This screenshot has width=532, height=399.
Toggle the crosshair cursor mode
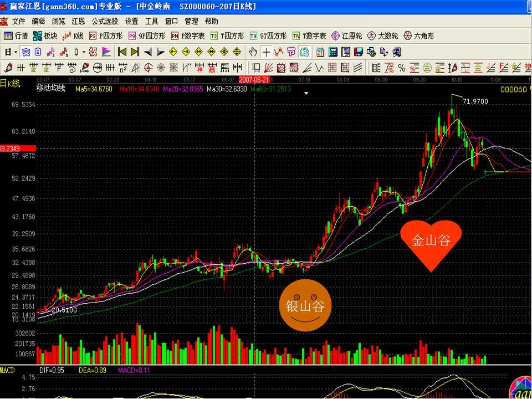tap(267, 52)
